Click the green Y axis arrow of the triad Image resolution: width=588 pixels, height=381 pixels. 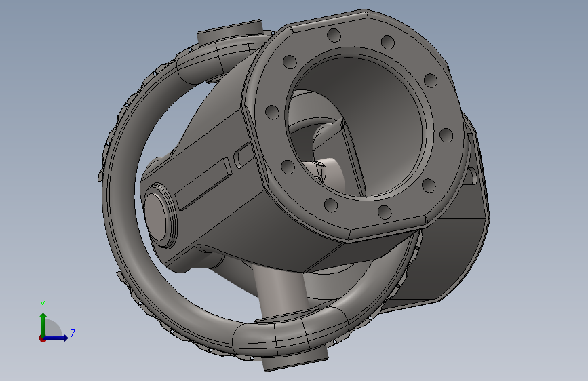pyautogui.click(x=43, y=324)
